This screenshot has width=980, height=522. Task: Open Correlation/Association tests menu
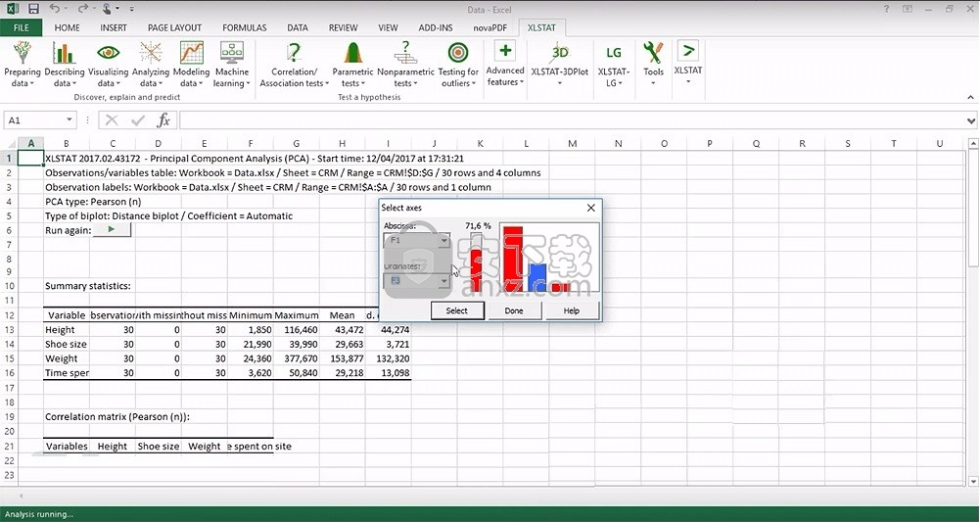coord(294,65)
